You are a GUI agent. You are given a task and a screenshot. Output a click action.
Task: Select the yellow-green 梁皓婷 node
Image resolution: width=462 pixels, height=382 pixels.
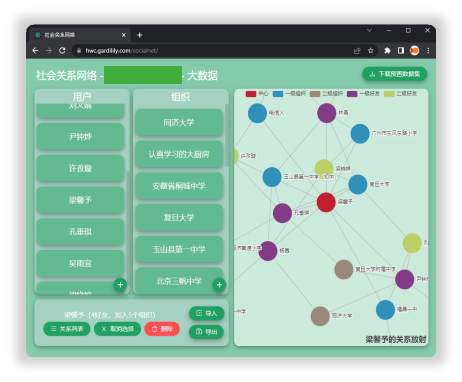[x=324, y=168]
